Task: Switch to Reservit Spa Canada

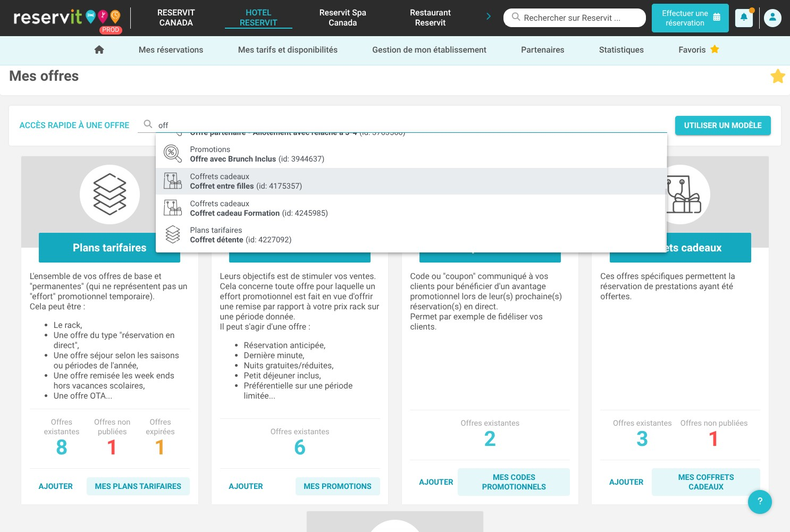Action: (343, 18)
